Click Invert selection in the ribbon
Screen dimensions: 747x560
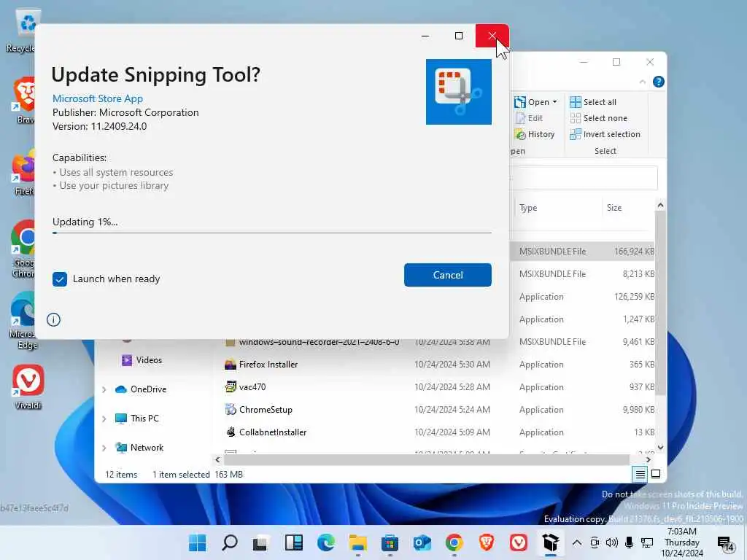605,134
